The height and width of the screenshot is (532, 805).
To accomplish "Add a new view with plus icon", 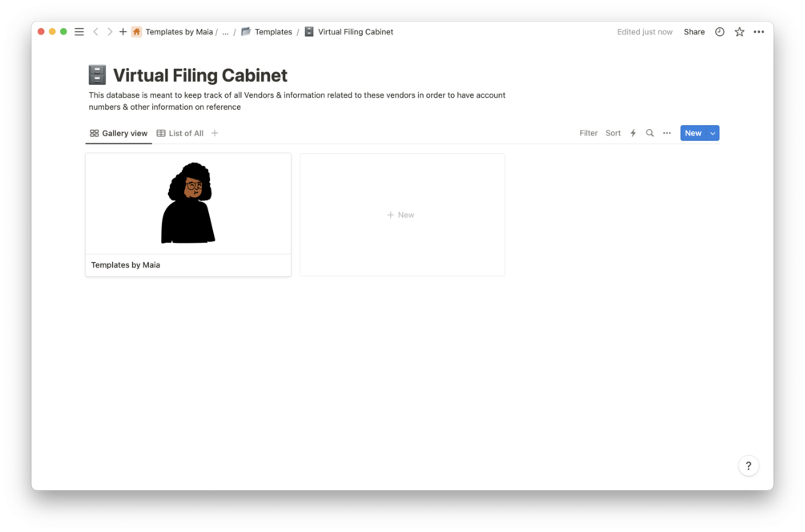I will click(x=215, y=133).
